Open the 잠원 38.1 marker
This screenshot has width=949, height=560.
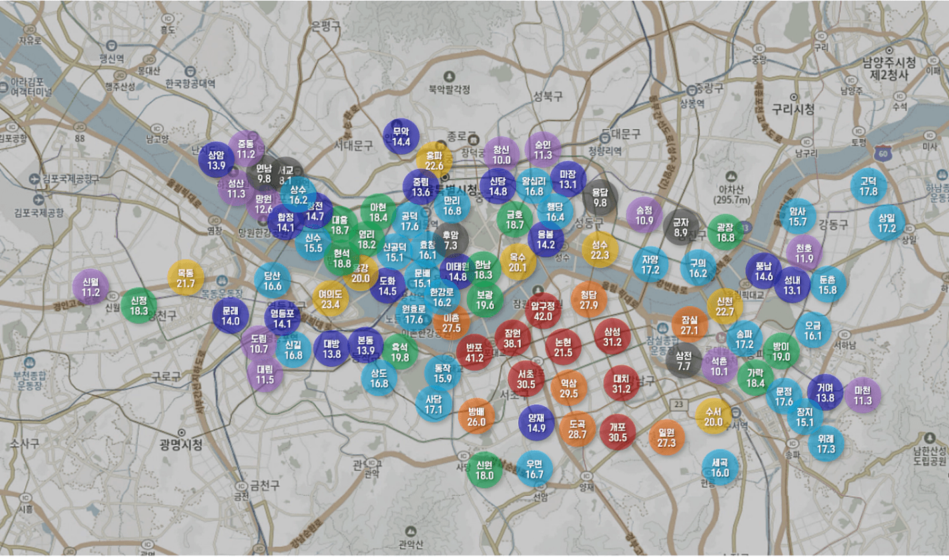coord(512,338)
